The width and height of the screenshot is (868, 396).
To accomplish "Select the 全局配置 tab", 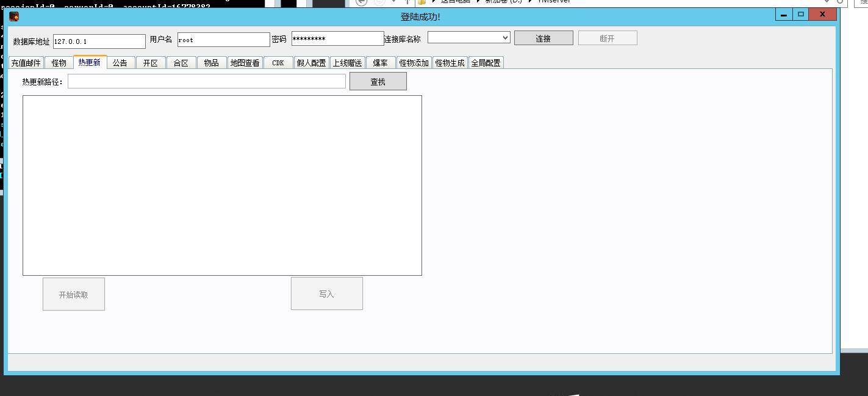I will [x=486, y=63].
